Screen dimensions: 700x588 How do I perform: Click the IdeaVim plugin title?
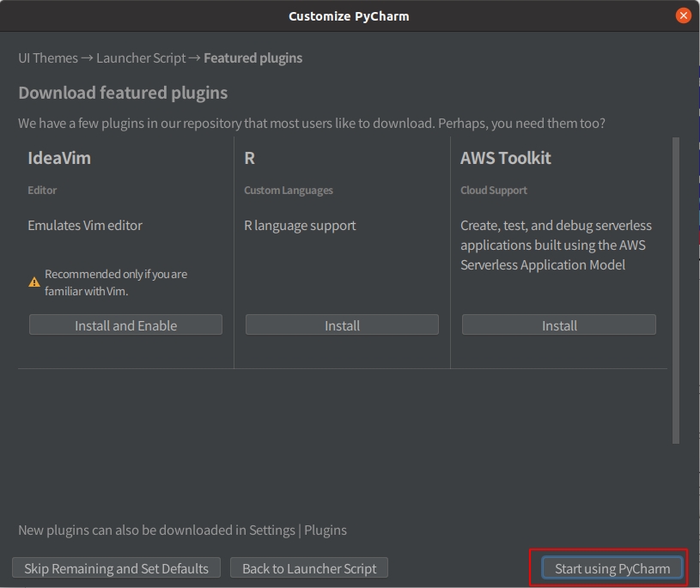pos(59,158)
